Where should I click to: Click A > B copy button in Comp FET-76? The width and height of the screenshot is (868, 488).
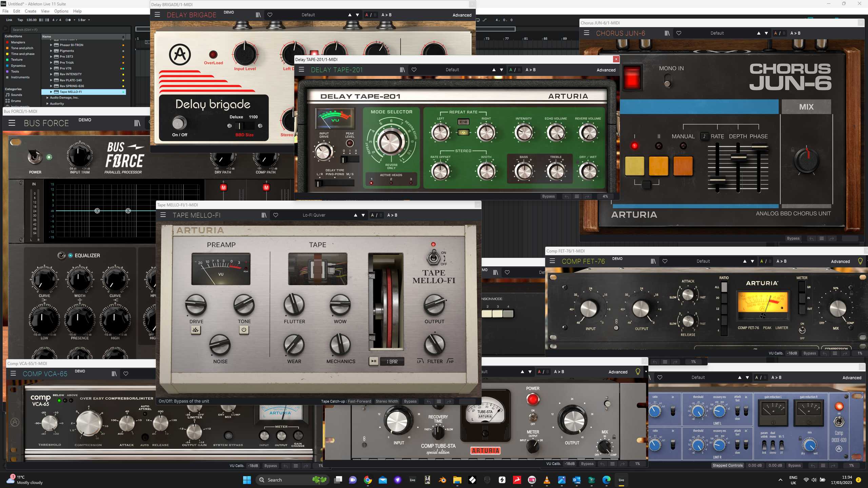click(781, 261)
